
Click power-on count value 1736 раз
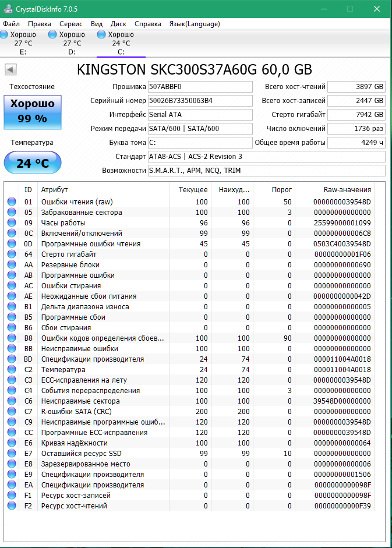356,129
